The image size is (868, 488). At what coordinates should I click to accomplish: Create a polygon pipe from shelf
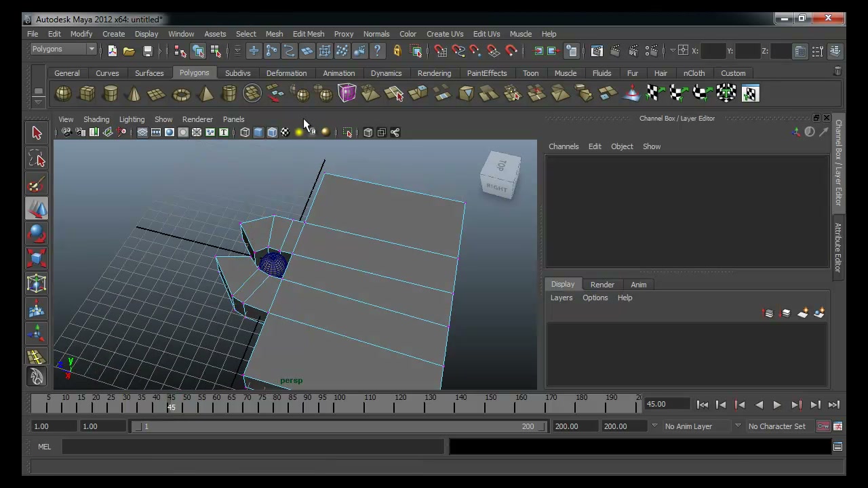click(x=229, y=94)
